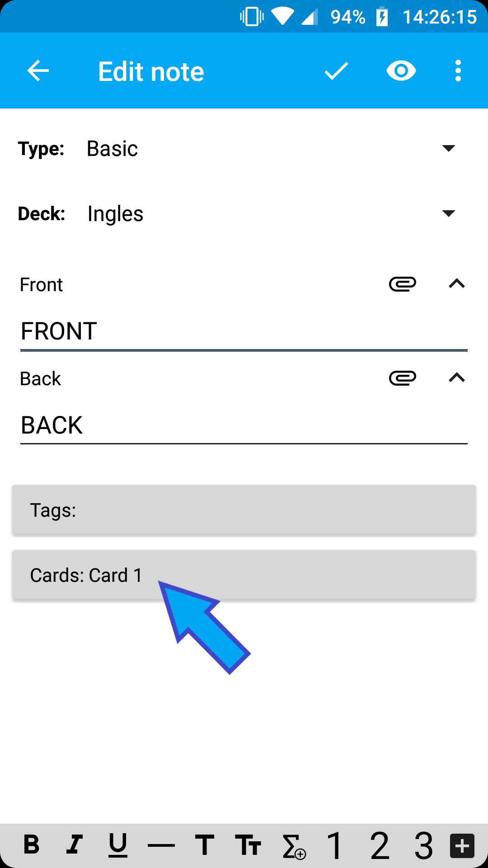Screen dimensions: 488x868
Task: Open Cards: Card 1 template editor
Action: 244,575
